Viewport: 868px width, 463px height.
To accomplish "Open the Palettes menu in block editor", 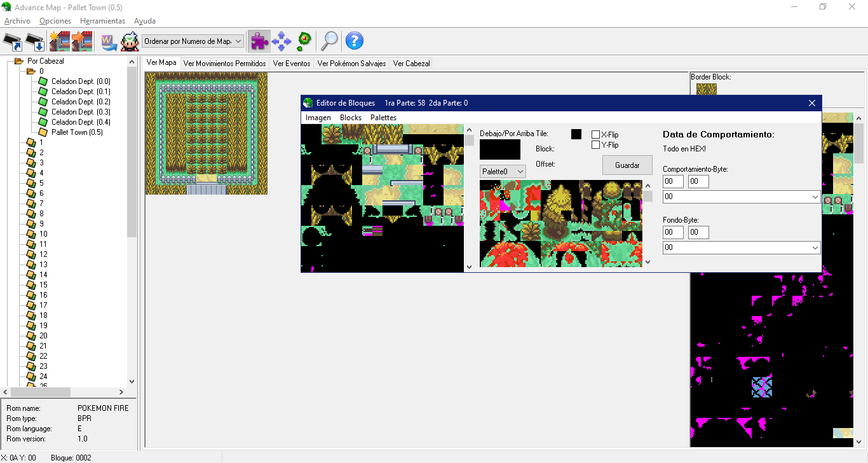I will click(383, 118).
